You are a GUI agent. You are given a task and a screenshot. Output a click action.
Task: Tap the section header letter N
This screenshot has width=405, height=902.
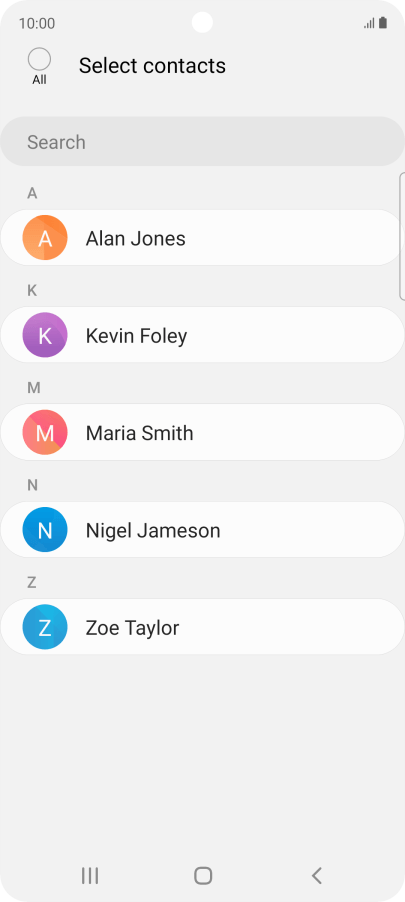[32, 486]
